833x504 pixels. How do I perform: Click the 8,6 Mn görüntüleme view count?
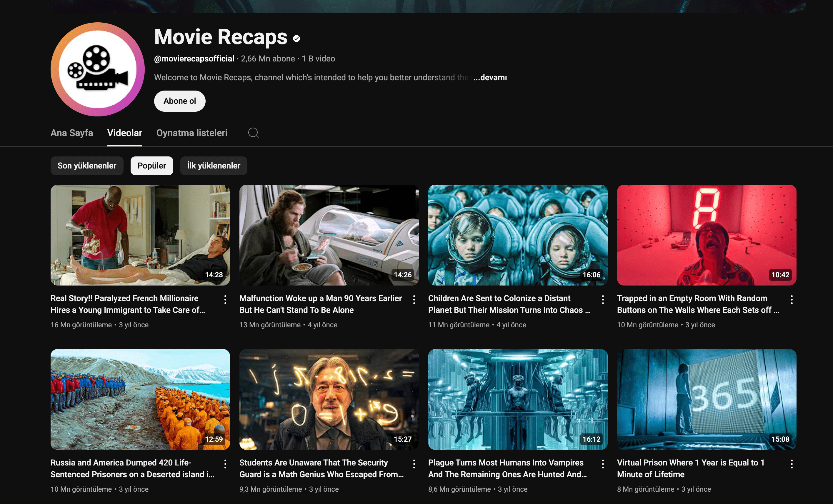[459, 489]
